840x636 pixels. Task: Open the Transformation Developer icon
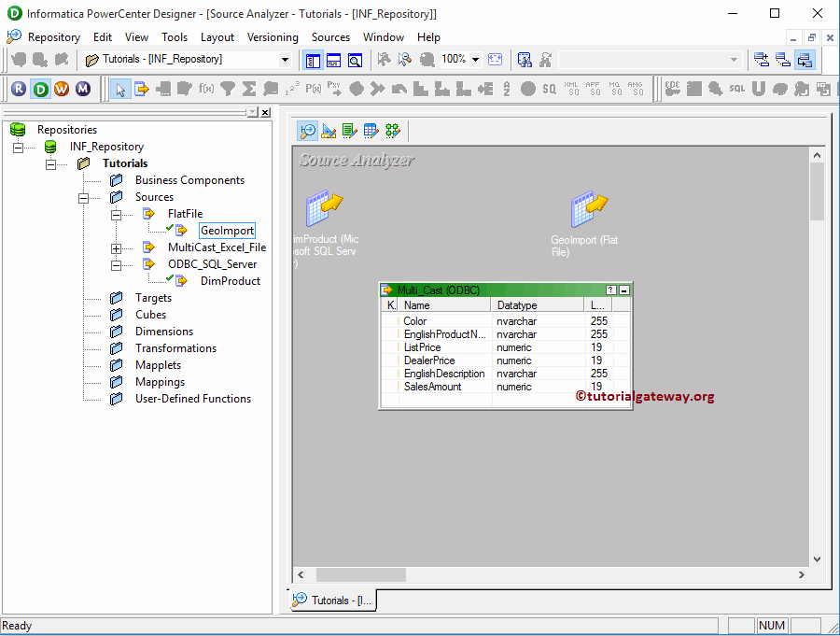(350, 131)
